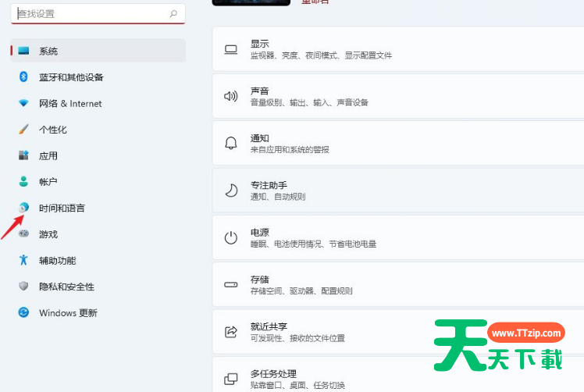Type in the 查找设置 search field
Image resolution: width=584 pixels, height=392 pixels.
pos(86,14)
